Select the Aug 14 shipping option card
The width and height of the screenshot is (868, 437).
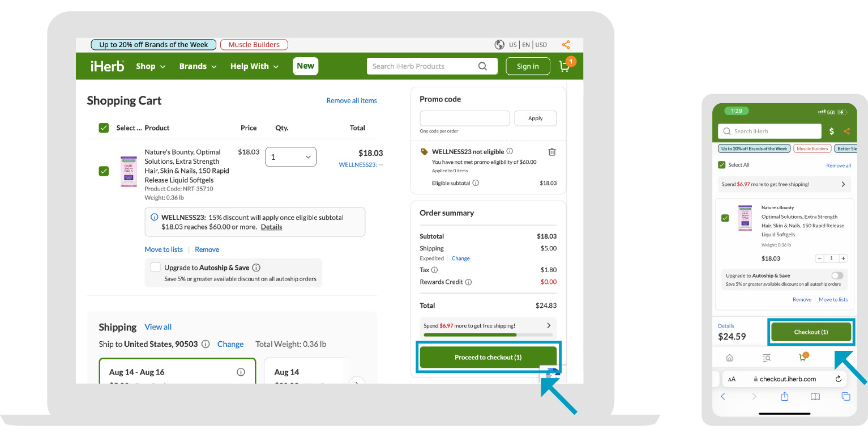(307, 371)
